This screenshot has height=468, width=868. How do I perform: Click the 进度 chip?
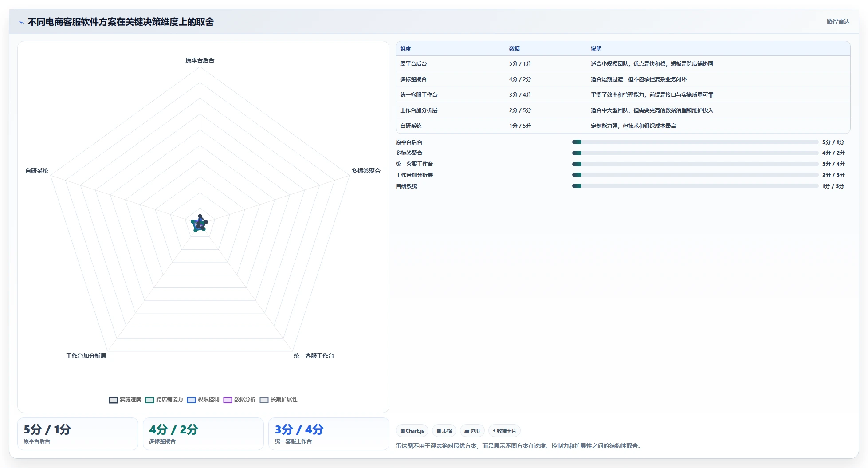[x=472, y=431]
